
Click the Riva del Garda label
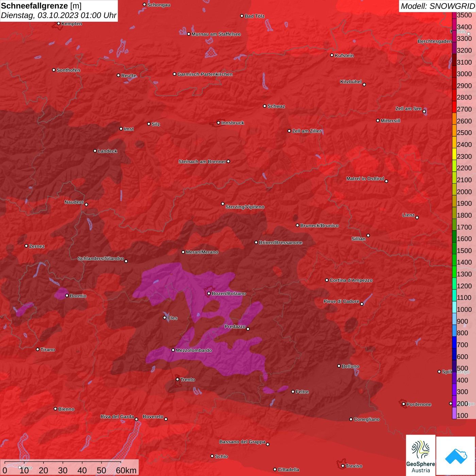pos(117,417)
